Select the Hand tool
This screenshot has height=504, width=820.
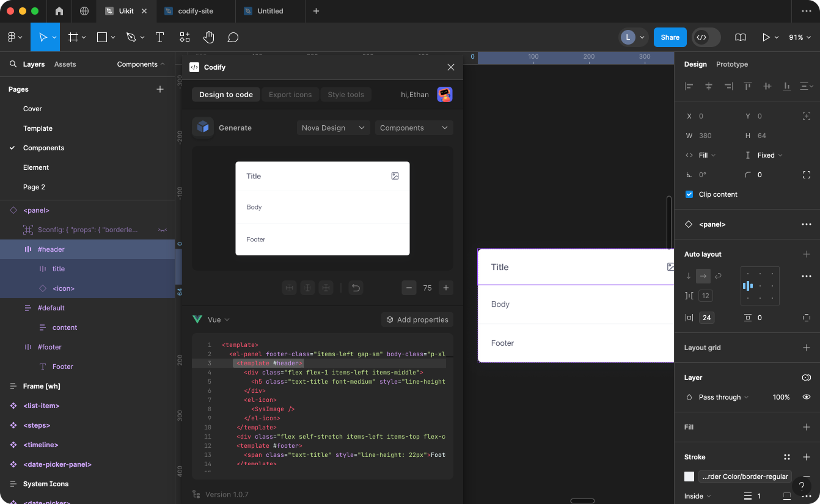pos(209,37)
